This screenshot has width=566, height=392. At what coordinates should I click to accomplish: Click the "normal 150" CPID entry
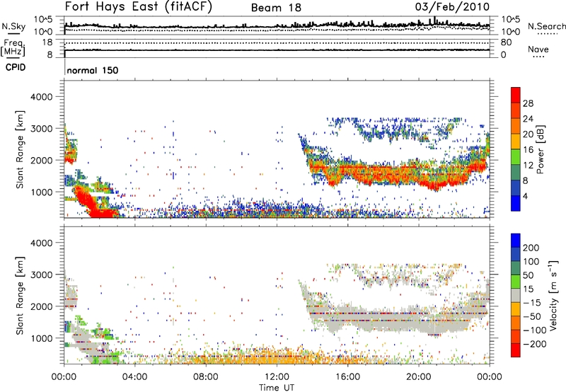[x=93, y=70]
